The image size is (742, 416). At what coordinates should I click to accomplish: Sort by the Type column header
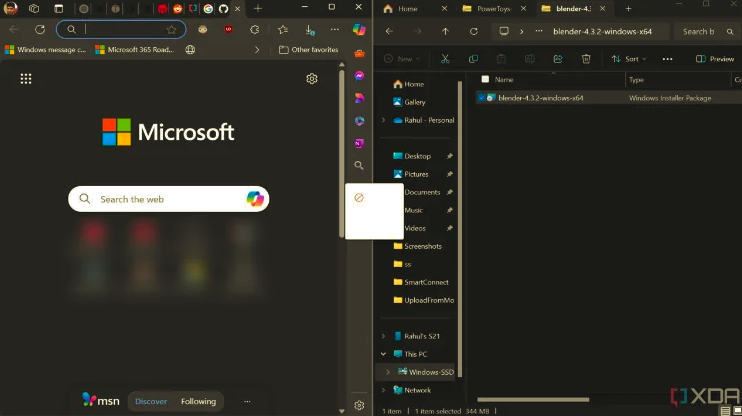point(636,80)
